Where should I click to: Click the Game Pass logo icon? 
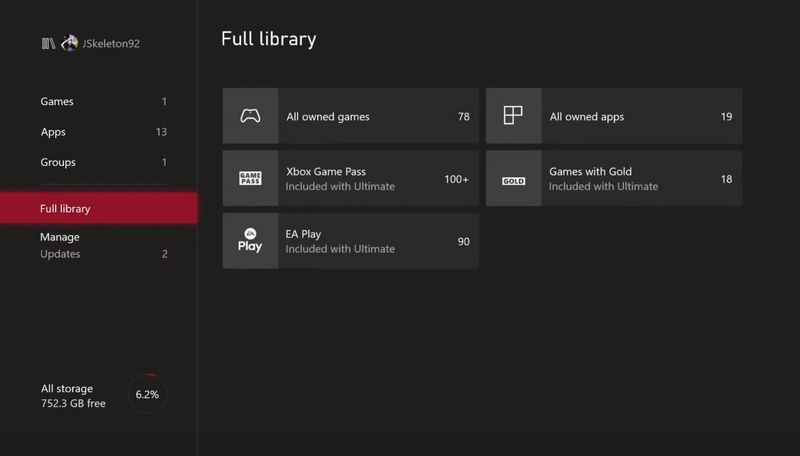tap(250, 178)
